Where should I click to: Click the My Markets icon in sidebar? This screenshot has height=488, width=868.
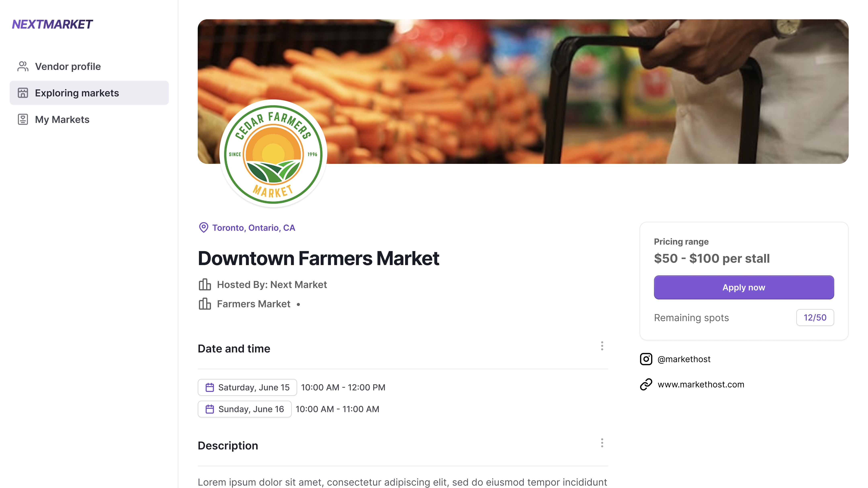(23, 119)
